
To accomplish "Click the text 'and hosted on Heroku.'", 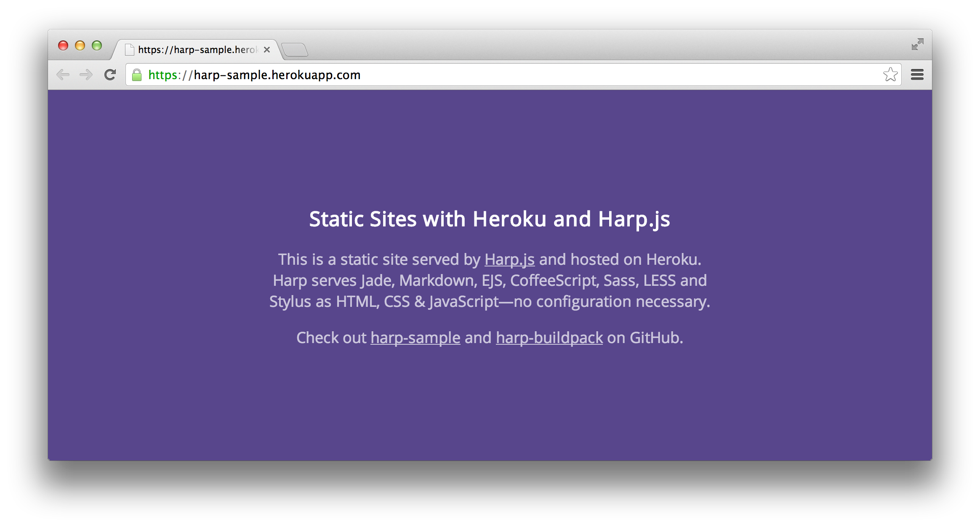I will click(x=620, y=260).
